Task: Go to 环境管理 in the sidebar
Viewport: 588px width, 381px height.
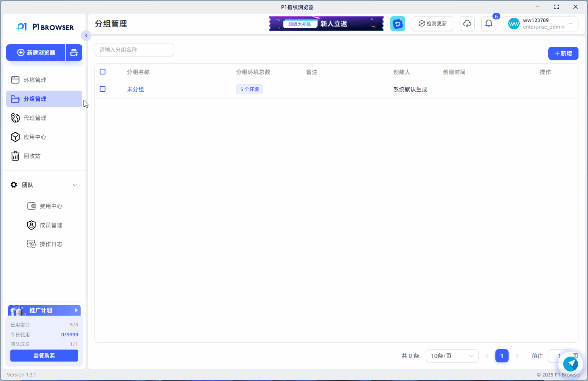Action: (x=35, y=80)
